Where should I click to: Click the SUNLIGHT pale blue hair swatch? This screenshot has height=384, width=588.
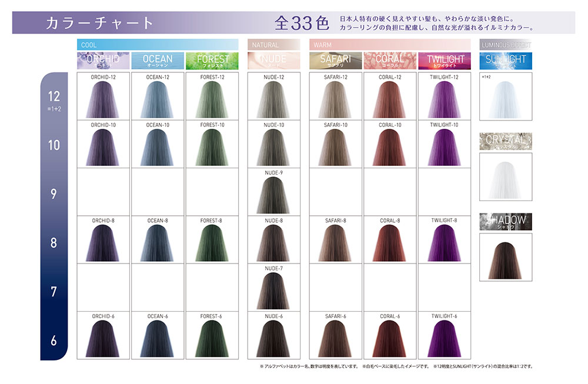coord(506,98)
